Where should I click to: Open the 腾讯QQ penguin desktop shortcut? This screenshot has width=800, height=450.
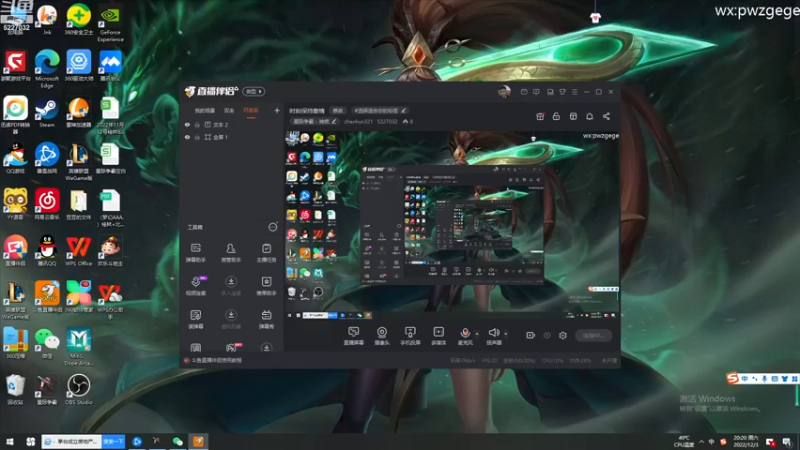click(47, 251)
